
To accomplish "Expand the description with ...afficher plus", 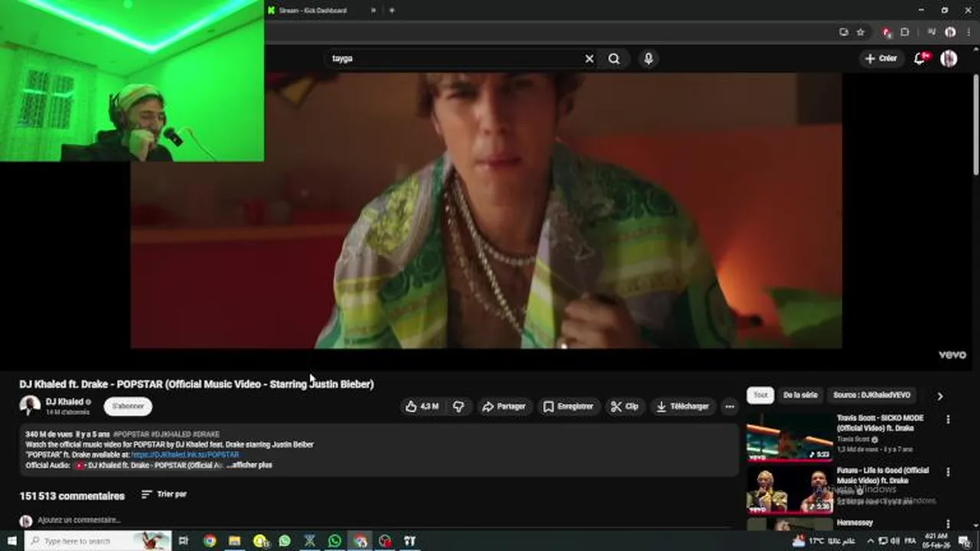I will tap(249, 465).
